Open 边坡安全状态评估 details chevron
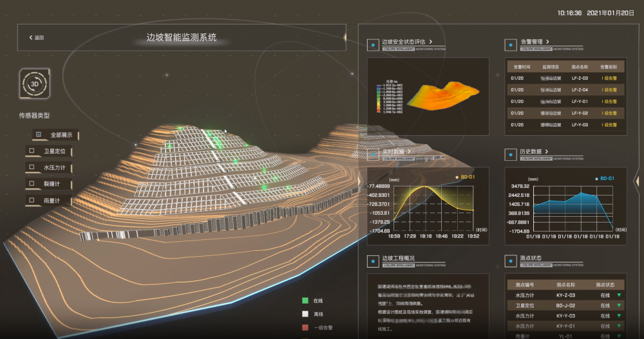The image size is (644, 339). tap(430, 42)
